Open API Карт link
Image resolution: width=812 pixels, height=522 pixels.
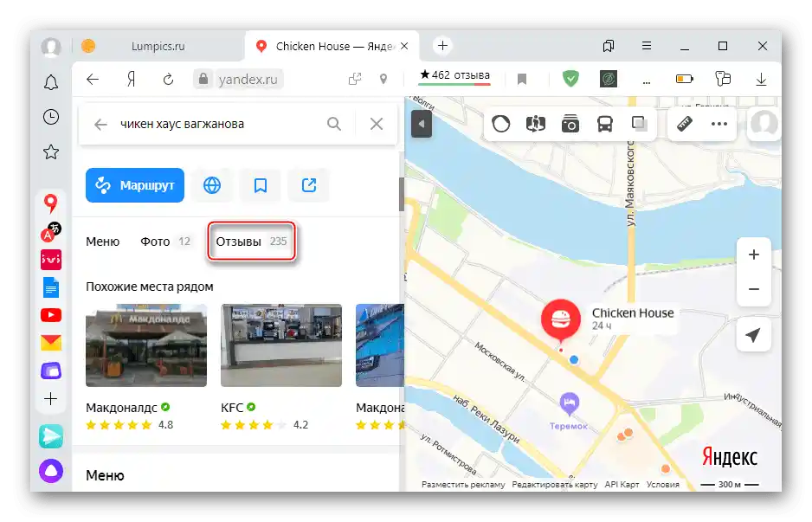[622, 485]
